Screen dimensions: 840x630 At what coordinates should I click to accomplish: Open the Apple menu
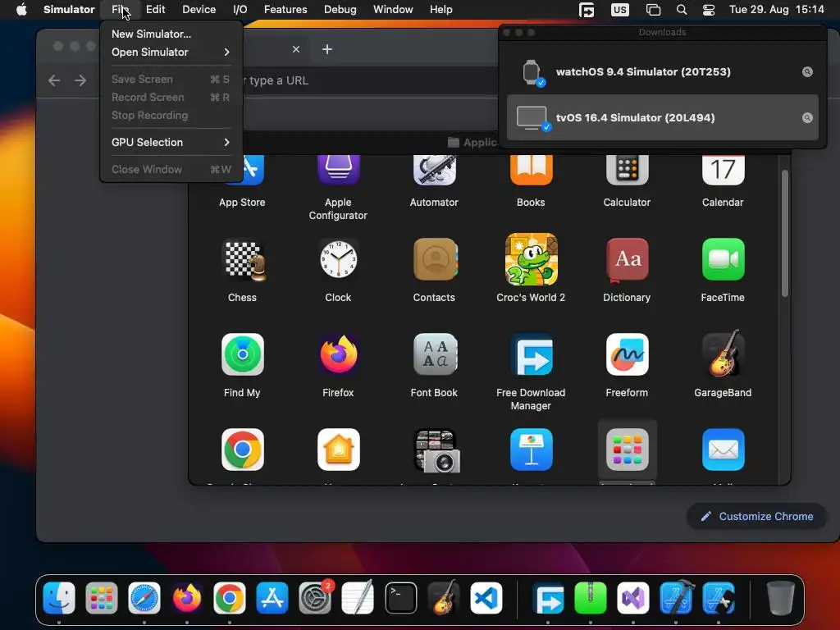point(21,10)
